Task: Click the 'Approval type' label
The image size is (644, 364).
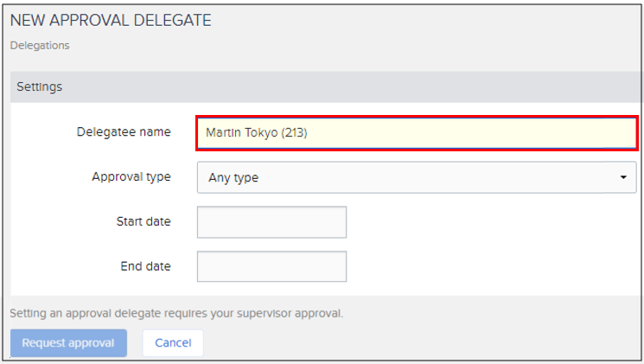Action: [x=131, y=176]
